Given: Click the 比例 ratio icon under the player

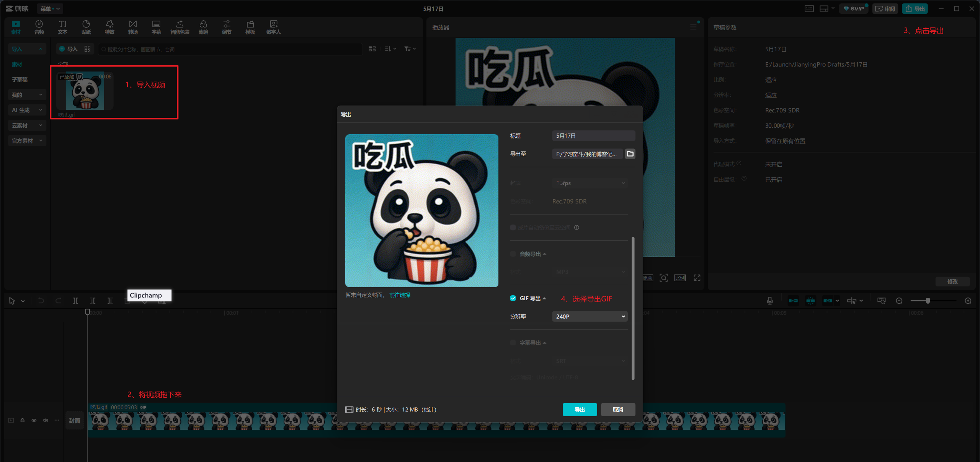Looking at the screenshot, I should [680, 278].
